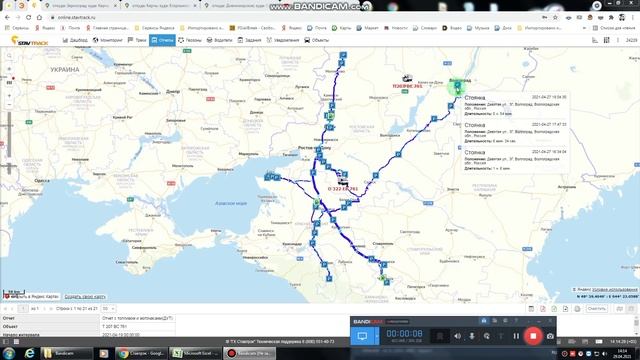Image resolution: width=640 pixels, height=360 pixels.
Task: Bookmark this page with the star icon
Action: pos(555,18)
